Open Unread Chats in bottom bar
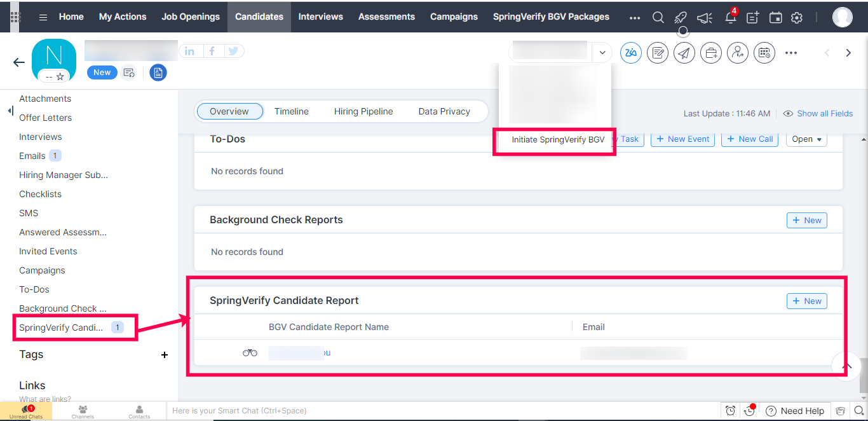 point(26,411)
